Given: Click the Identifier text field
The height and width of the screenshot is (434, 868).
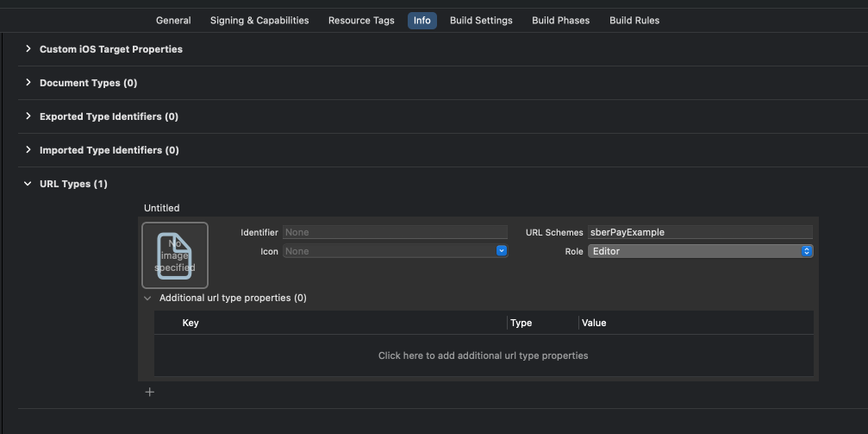Looking at the screenshot, I should 395,232.
